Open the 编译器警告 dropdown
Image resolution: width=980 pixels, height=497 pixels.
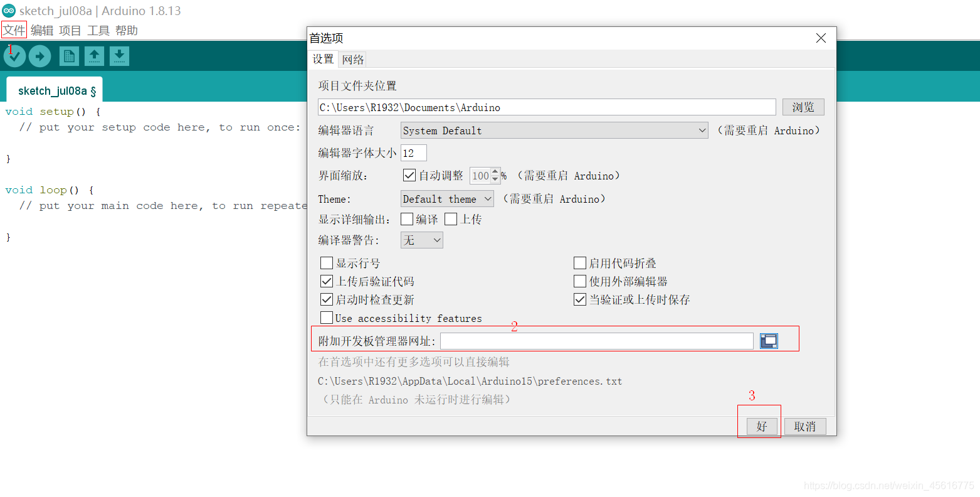422,240
